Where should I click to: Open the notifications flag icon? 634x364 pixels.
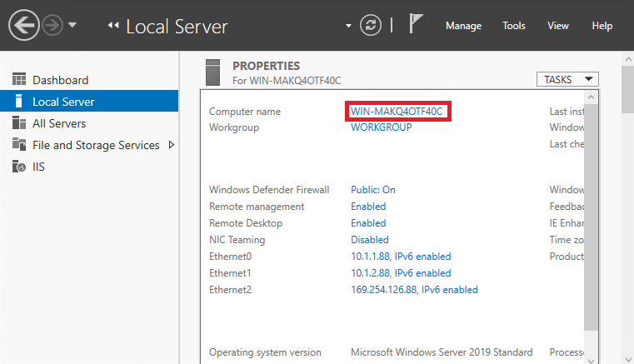(417, 25)
